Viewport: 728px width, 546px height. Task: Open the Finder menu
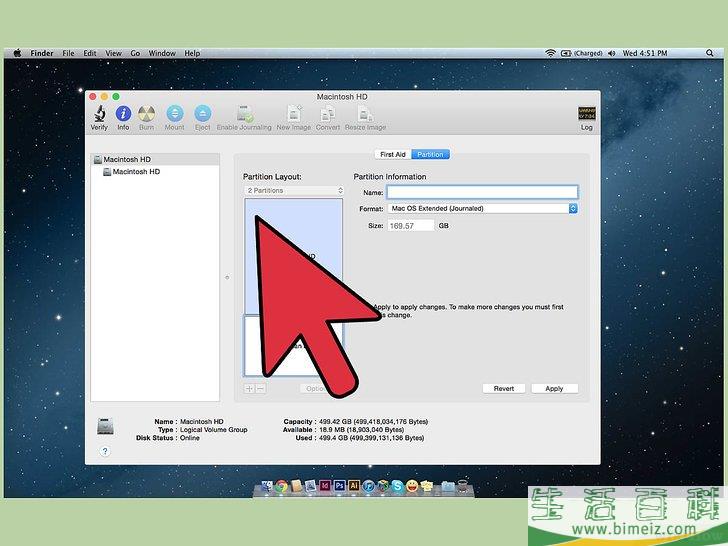42,53
